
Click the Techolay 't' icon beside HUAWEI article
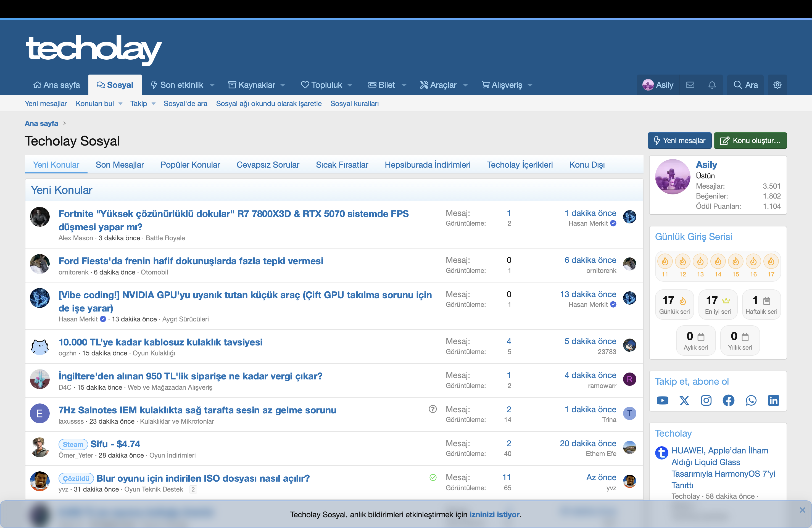[x=661, y=453]
